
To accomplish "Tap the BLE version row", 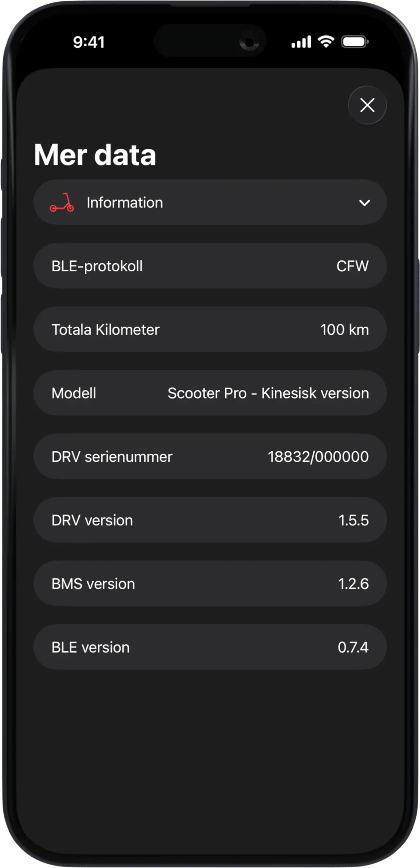I will (x=210, y=647).
